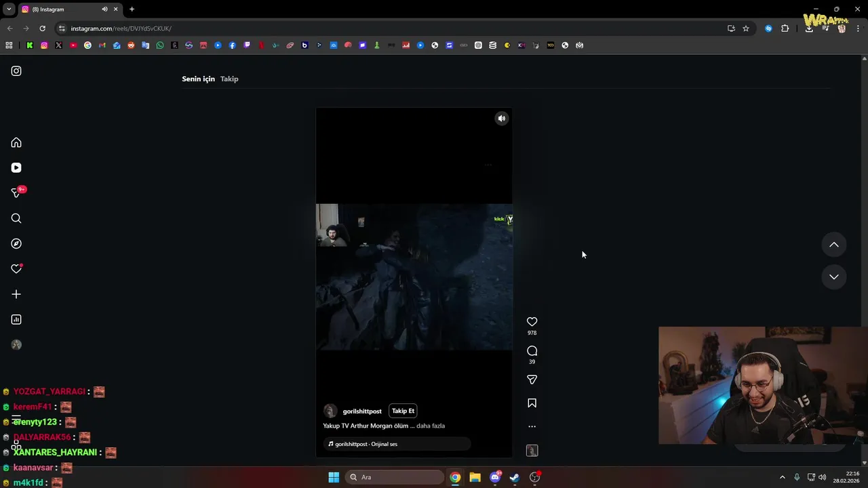Click Takip Et follow button

pyautogui.click(x=403, y=411)
